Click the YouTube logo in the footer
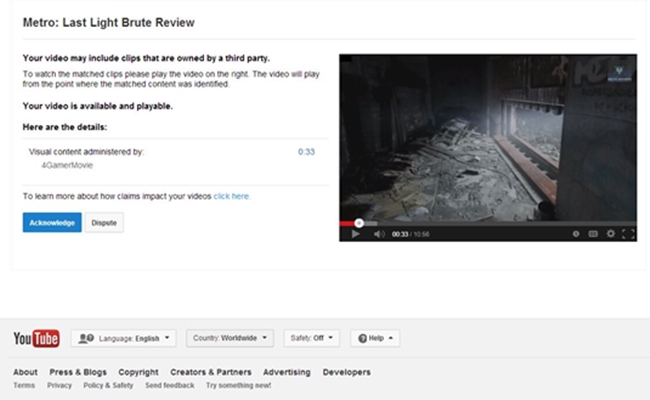Image resolution: width=650 pixels, height=400 pixels. (x=36, y=338)
